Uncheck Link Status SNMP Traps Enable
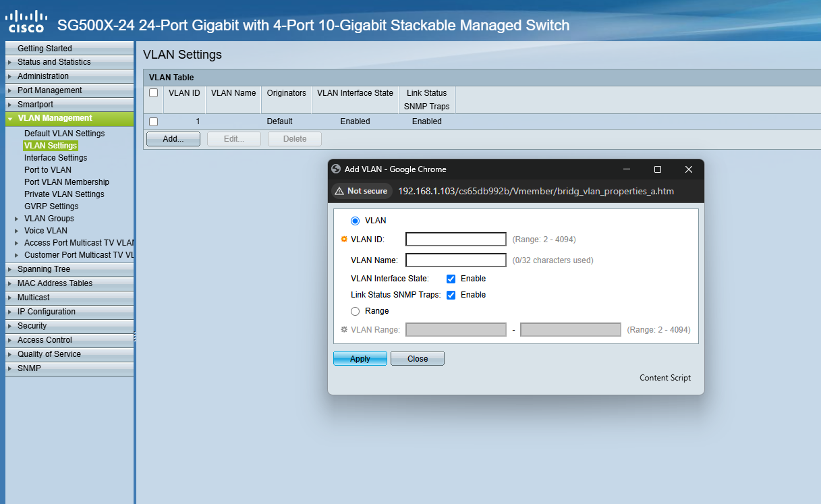This screenshot has height=504, width=821. coord(451,295)
